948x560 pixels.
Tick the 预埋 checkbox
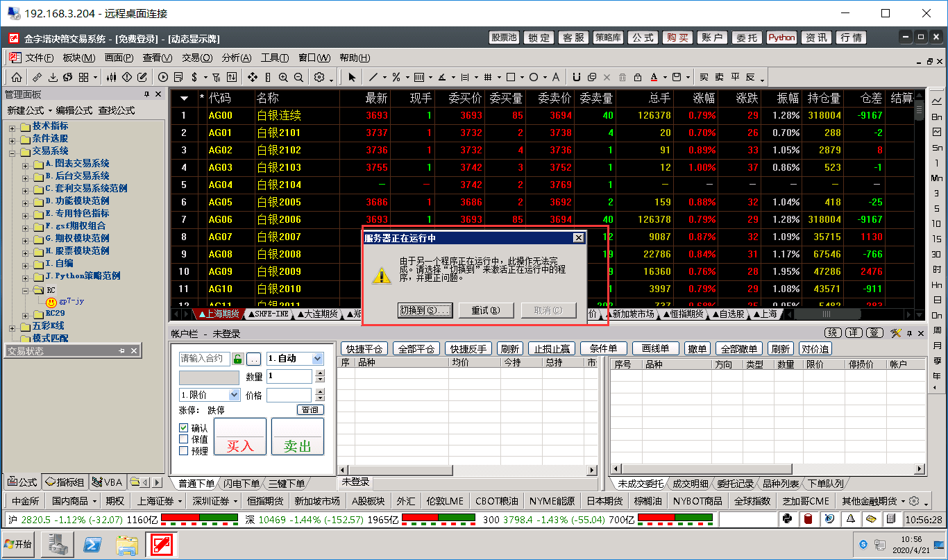184,450
